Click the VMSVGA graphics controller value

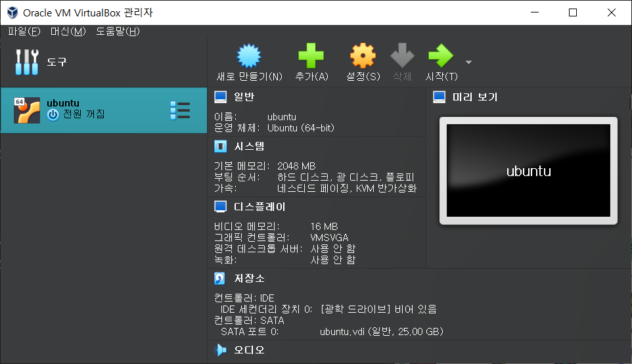pos(329,238)
